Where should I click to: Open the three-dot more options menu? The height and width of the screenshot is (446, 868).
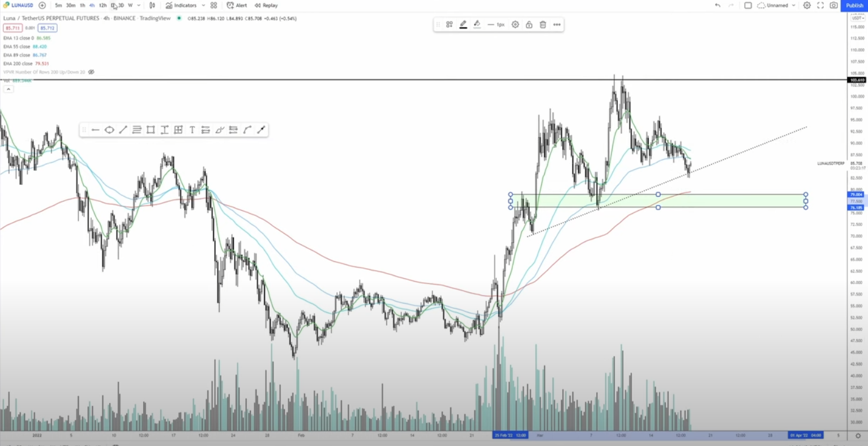[557, 24]
